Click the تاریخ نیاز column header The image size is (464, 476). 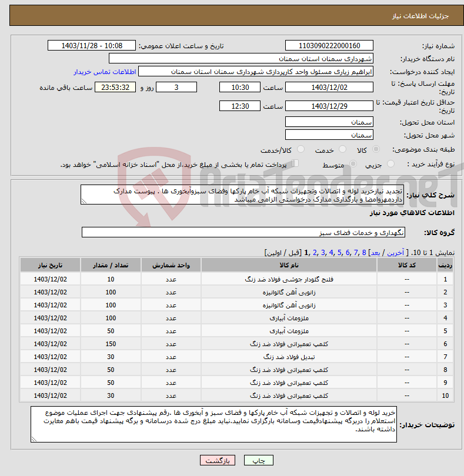[x=50, y=265]
